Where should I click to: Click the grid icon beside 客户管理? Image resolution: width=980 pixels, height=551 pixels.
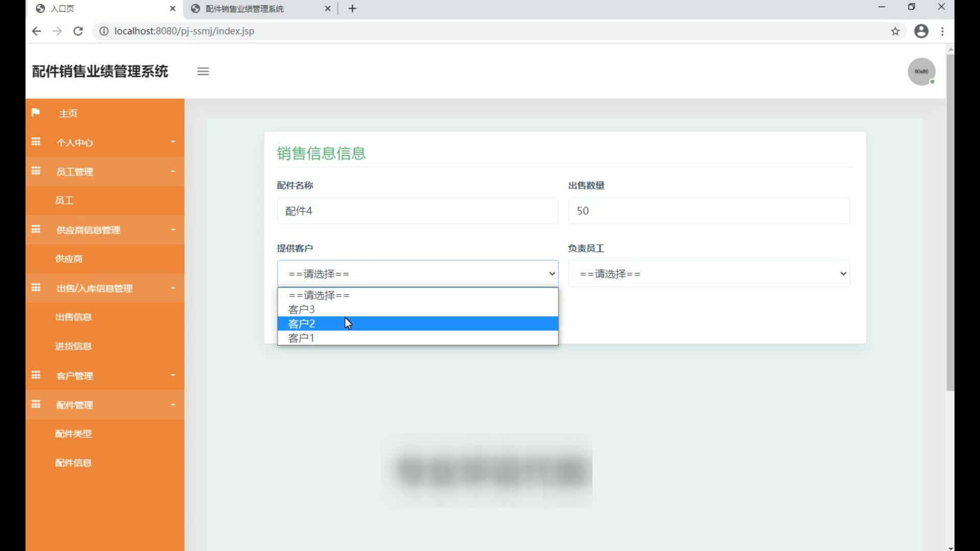coord(36,375)
